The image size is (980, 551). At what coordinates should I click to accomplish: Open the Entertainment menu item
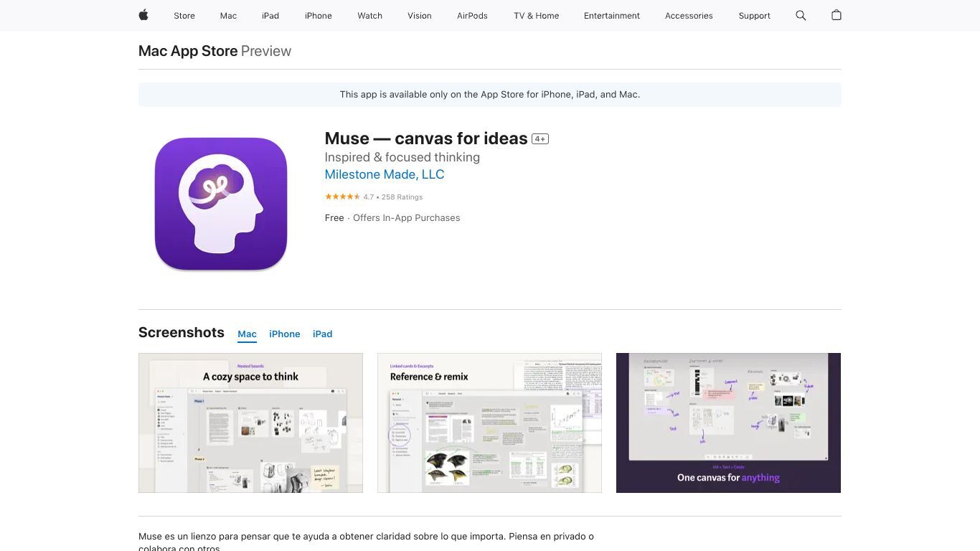pos(612,16)
